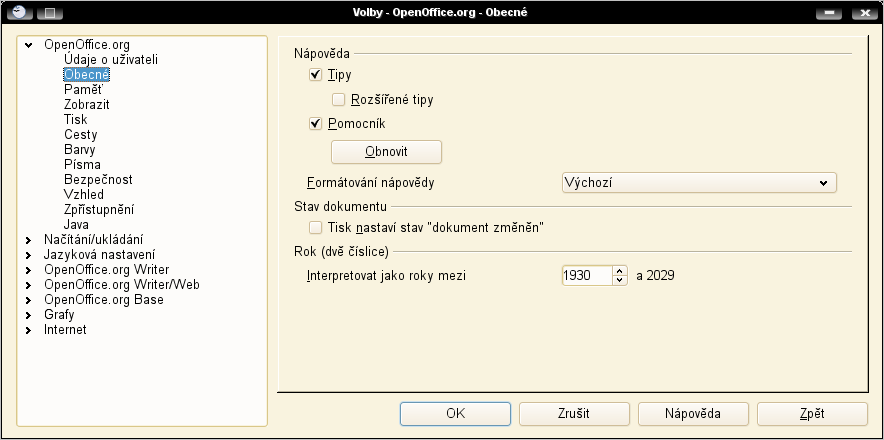Select Bezpečnost in the tree

pos(99,179)
